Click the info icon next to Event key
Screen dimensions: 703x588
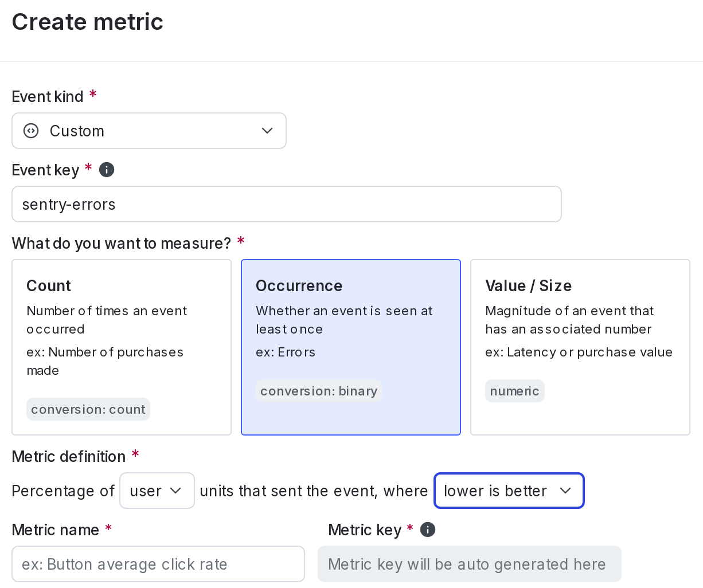[107, 170]
